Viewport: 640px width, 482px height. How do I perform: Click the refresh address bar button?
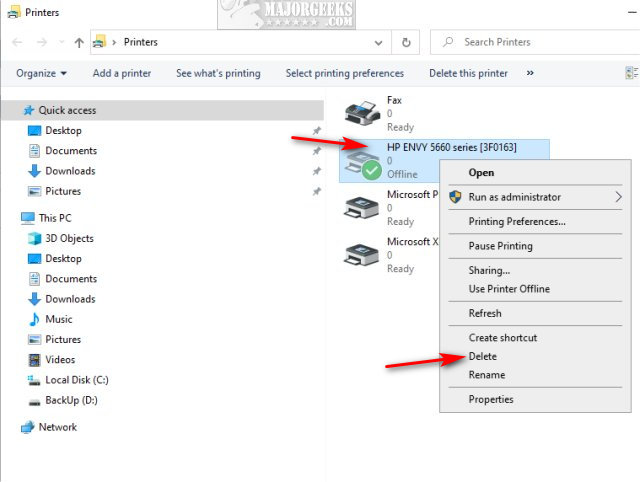click(x=406, y=43)
